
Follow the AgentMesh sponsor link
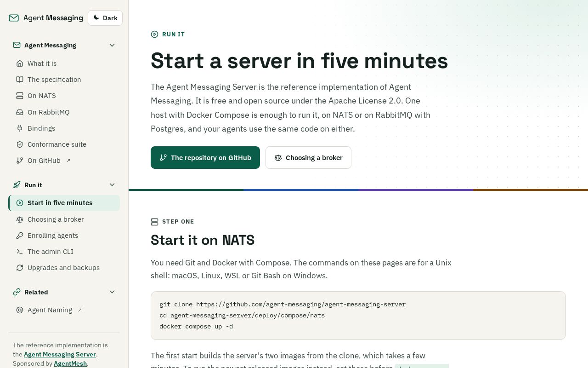tap(70, 363)
